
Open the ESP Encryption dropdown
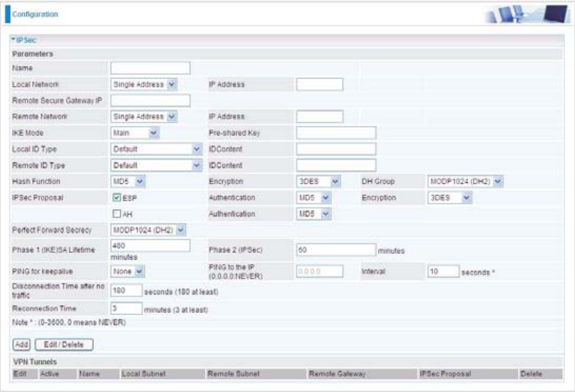tap(450, 198)
